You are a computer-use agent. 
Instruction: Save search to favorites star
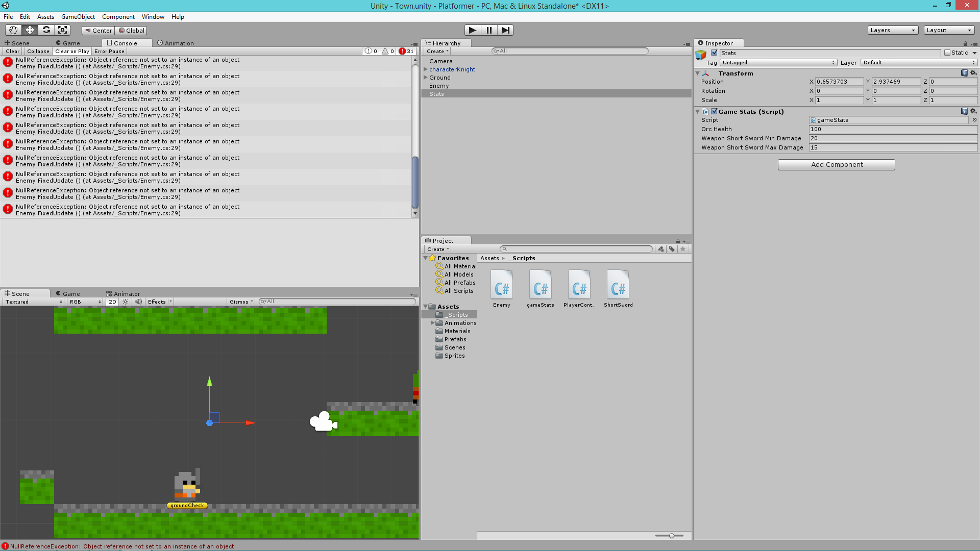click(683, 249)
